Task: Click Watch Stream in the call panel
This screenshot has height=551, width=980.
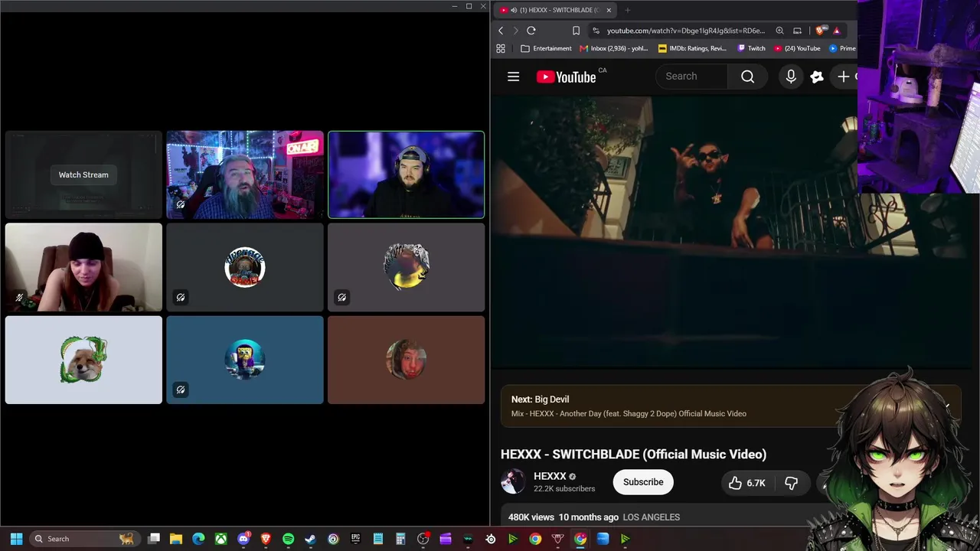Action: coord(83,174)
